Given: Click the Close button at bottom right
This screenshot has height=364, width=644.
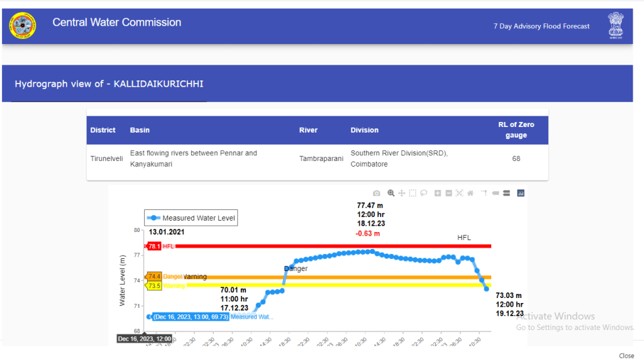Looking at the screenshot, I should point(626,356).
